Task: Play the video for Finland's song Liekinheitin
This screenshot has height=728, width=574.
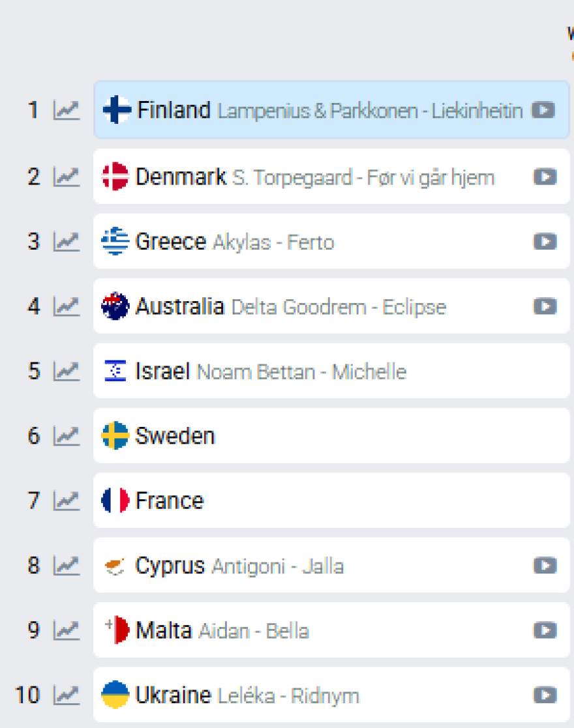Action: tap(543, 110)
